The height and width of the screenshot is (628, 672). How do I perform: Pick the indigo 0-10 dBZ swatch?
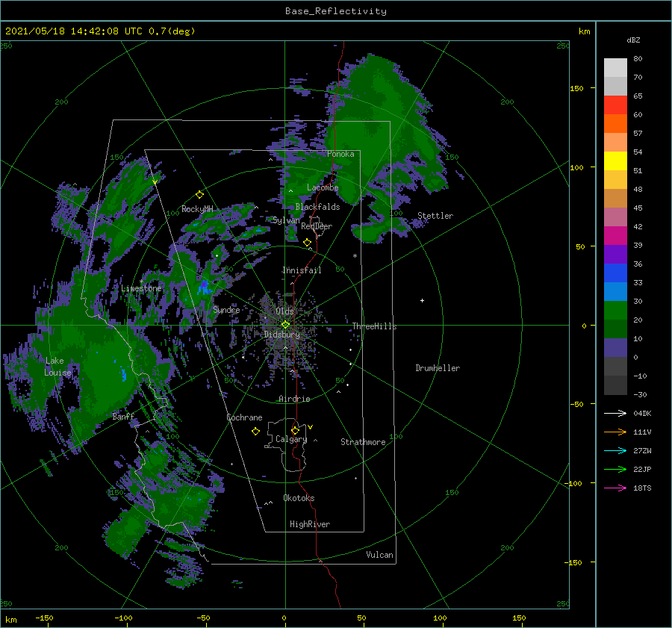point(615,348)
